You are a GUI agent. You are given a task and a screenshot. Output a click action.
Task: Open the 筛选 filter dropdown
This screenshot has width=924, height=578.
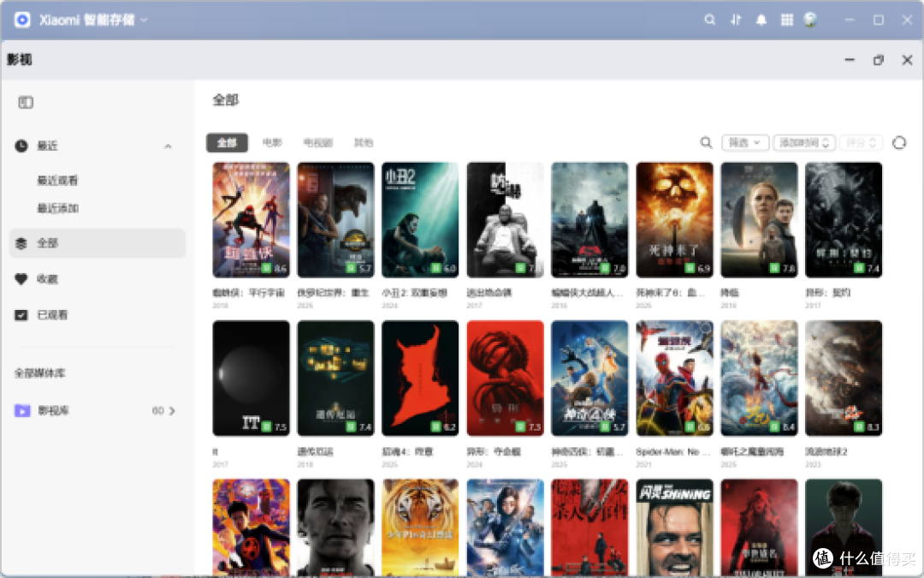click(745, 142)
